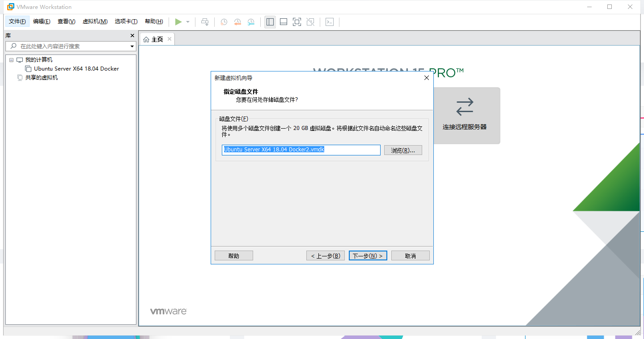Close the 库 library panel
This screenshot has width=644, height=339.
tap(132, 35)
